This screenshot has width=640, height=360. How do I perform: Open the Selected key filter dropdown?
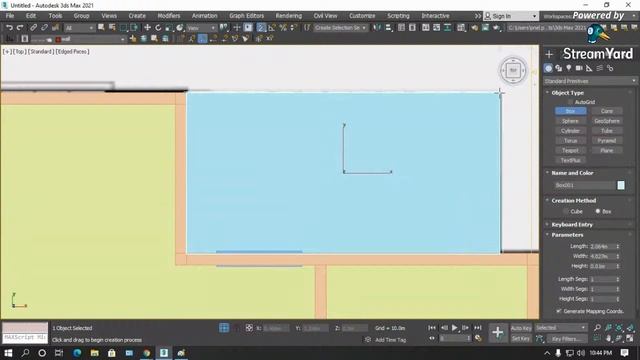point(560,328)
